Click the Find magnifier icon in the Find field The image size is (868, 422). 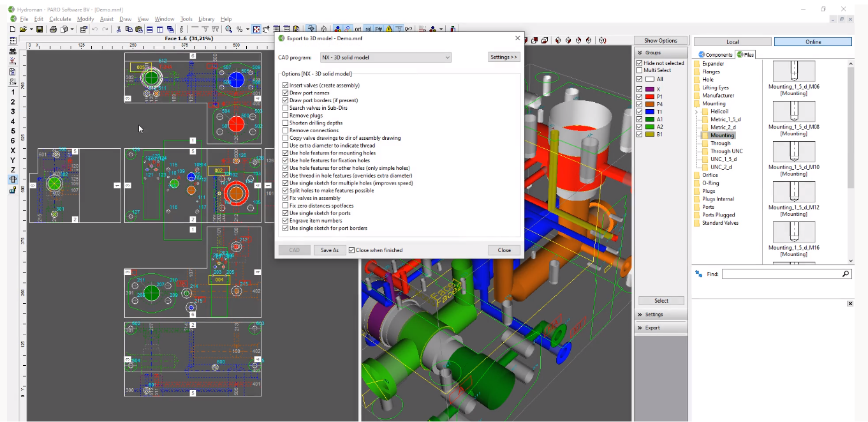(x=845, y=273)
